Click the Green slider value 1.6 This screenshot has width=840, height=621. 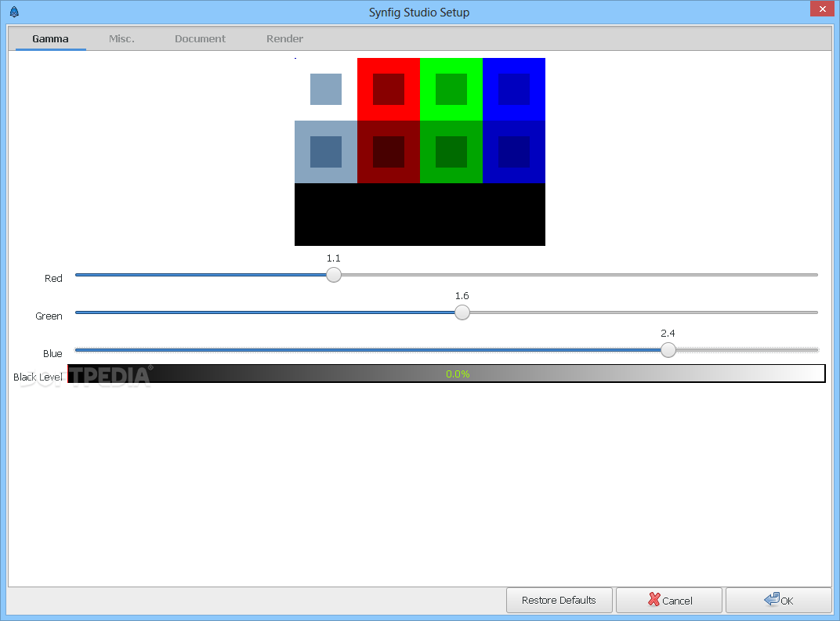coord(462,295)
